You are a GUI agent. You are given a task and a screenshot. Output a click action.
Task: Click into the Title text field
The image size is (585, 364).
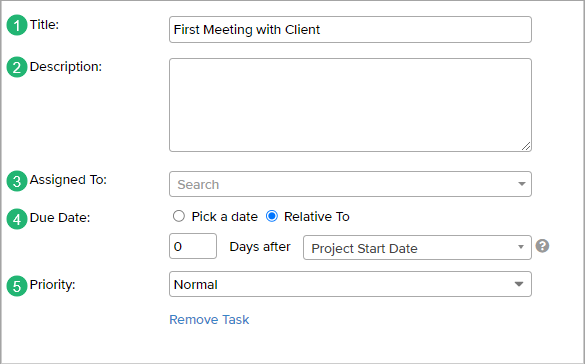[350, 29]
